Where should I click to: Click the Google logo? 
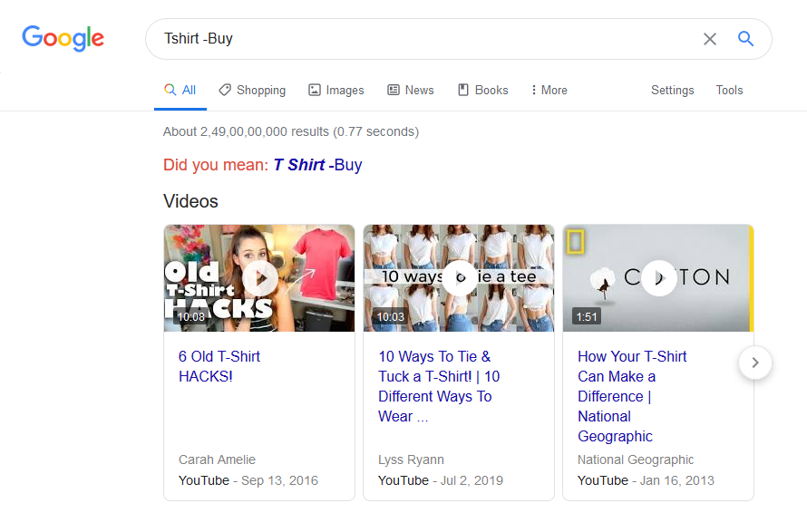(63, 39)
